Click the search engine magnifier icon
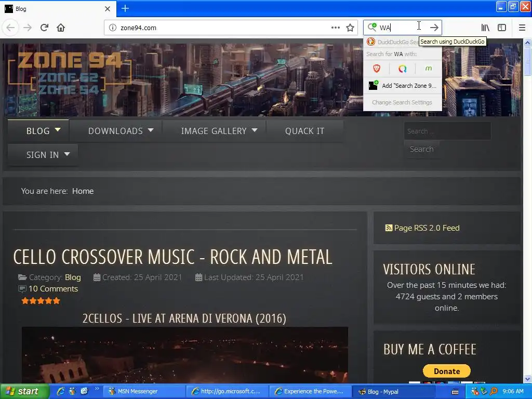 tap(372, 27)
